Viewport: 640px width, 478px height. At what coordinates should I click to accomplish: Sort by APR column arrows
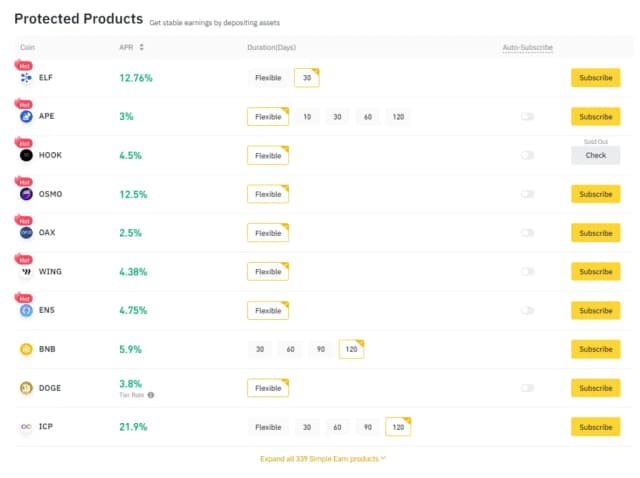pyautogui.click(x=141, y=47)
